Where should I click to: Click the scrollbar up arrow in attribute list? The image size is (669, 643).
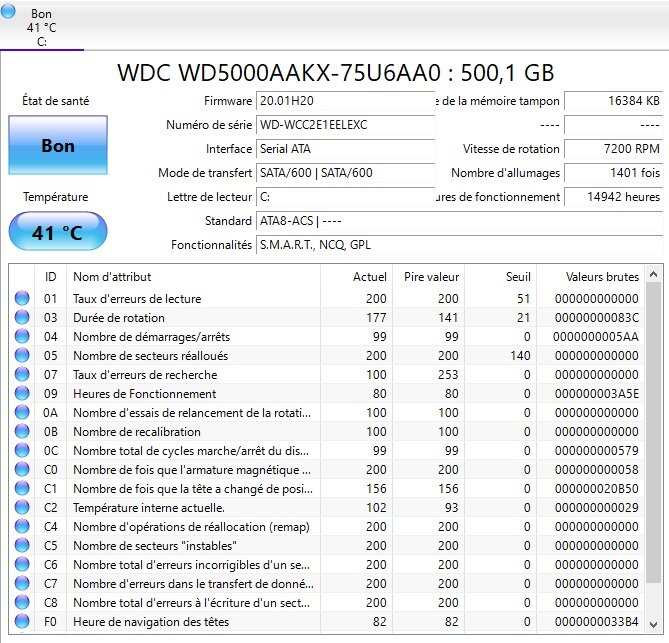pyautogui.click(x=653, y=274)
